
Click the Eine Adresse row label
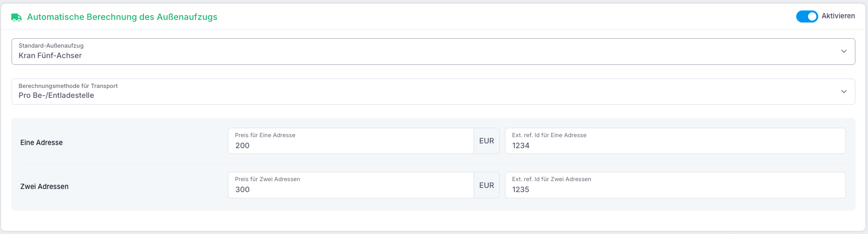[x=41, y=142]
